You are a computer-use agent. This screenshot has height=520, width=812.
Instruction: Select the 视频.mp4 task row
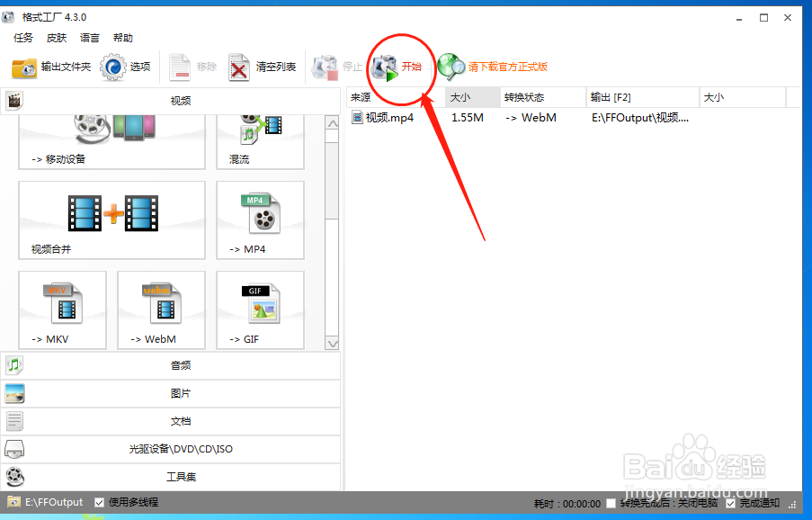[573, 118]
